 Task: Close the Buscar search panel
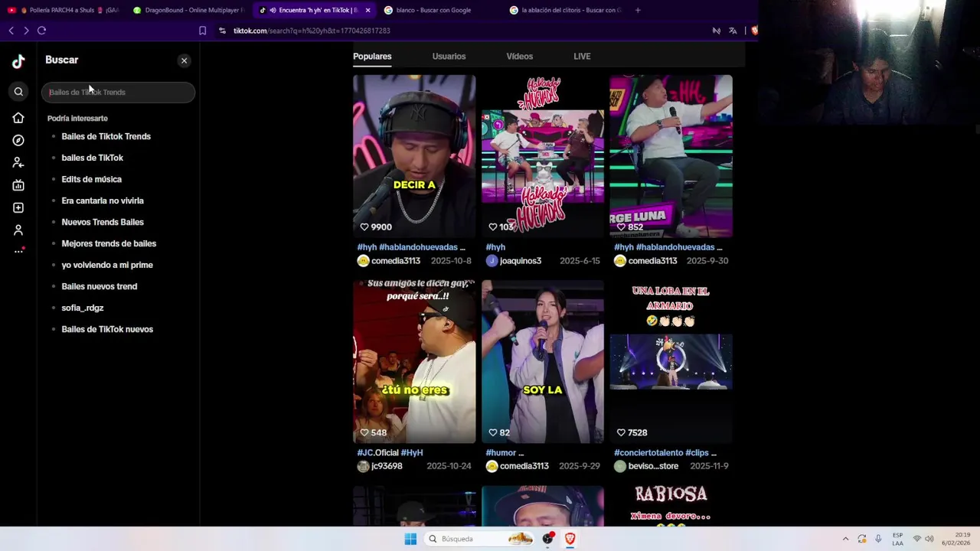184,60
